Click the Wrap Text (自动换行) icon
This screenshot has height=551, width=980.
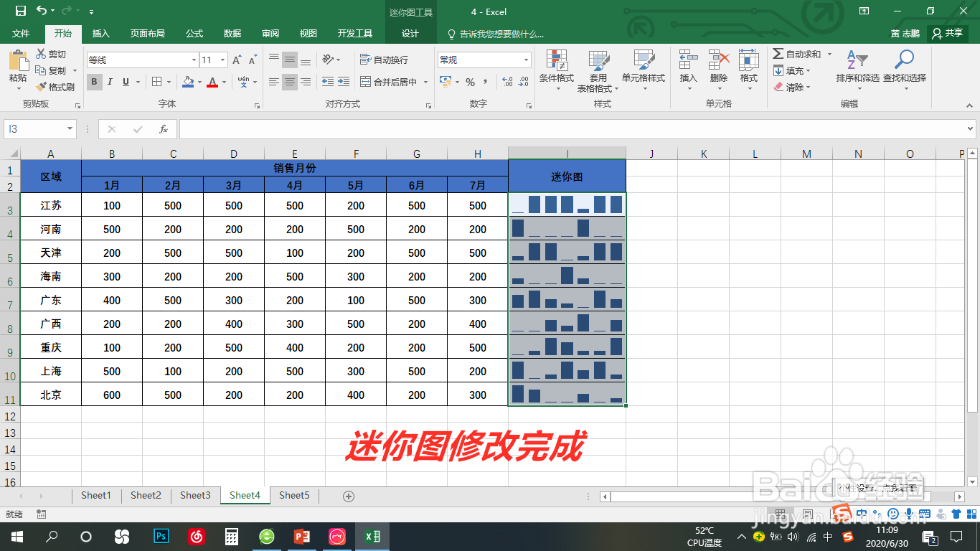tap(365, 60)
